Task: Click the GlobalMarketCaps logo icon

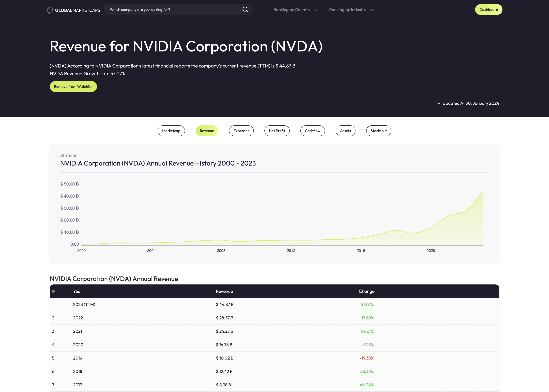Action: point(50,10)
